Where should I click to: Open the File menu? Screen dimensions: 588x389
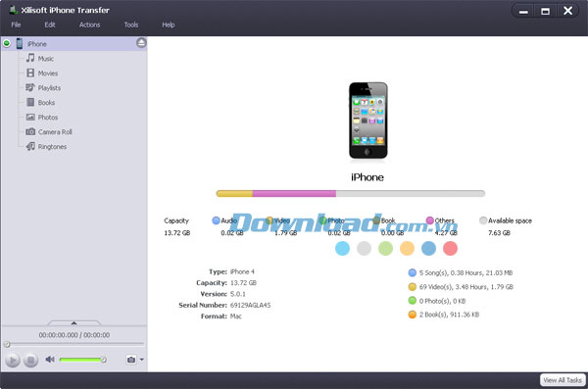pyautogui.click(x=16, y=24)
